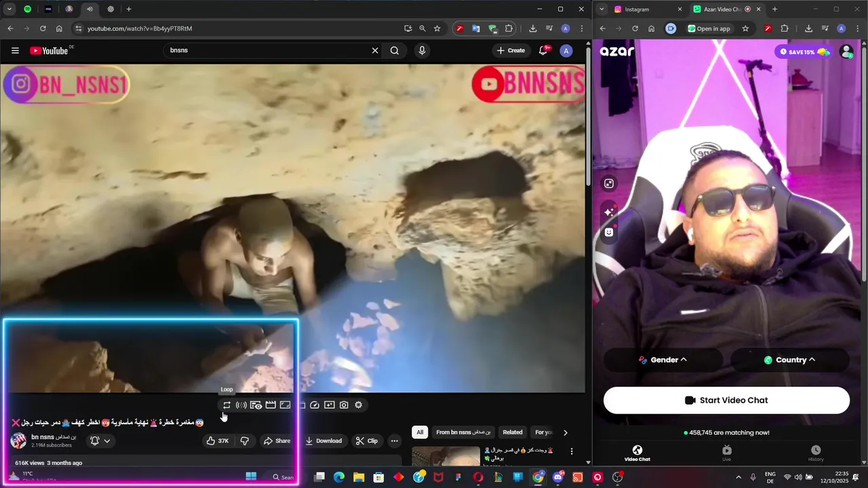868x488 pixels.
Task: Expand the notification bell dropdown for bn nsns
Action: point(100,441)
